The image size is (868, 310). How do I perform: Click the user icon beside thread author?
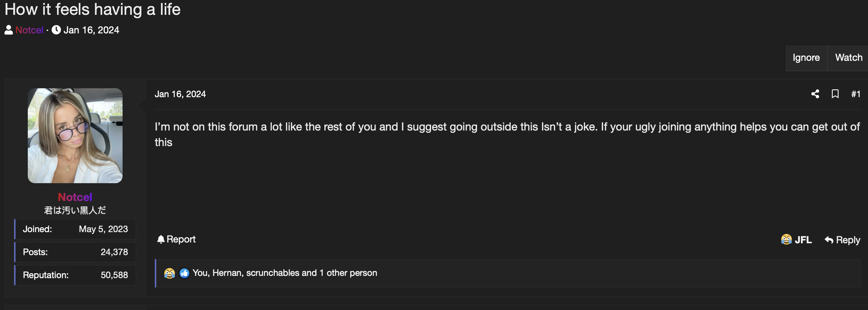coord(9,30)
